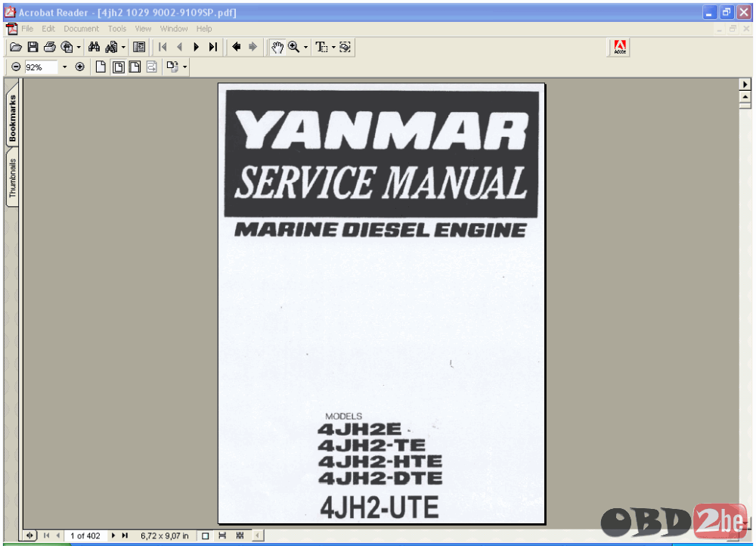Select the Zoom In magnifier tool
756x546 pixels.
[293, 48]
